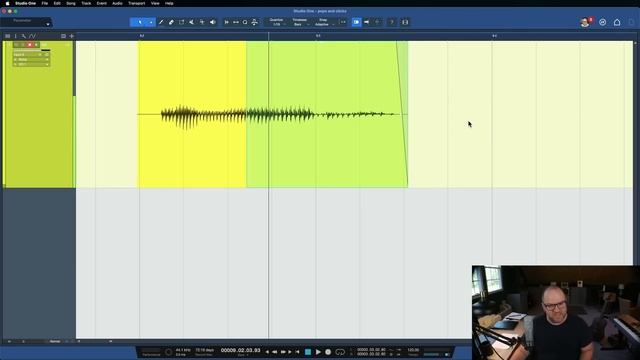Select the Listen (speaker) tool

click(213, 22)
